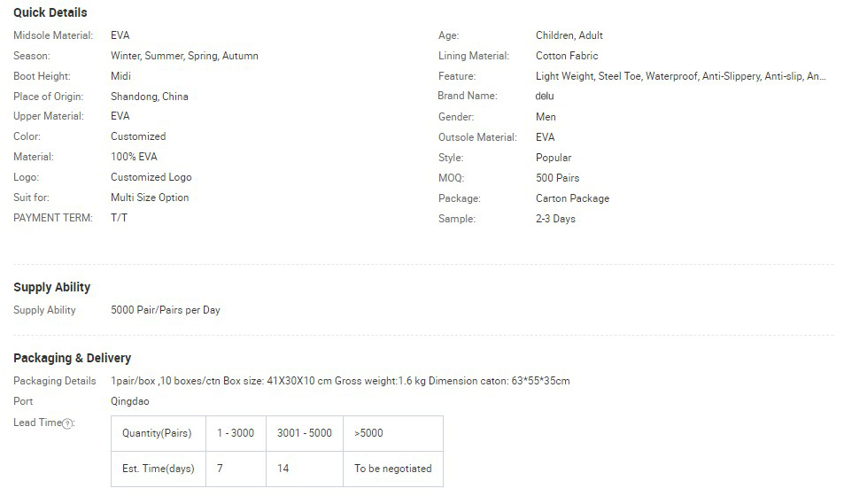Click the Qingdao port value
The height and width of the screenshot is (504, 844).
click(130, 401)
